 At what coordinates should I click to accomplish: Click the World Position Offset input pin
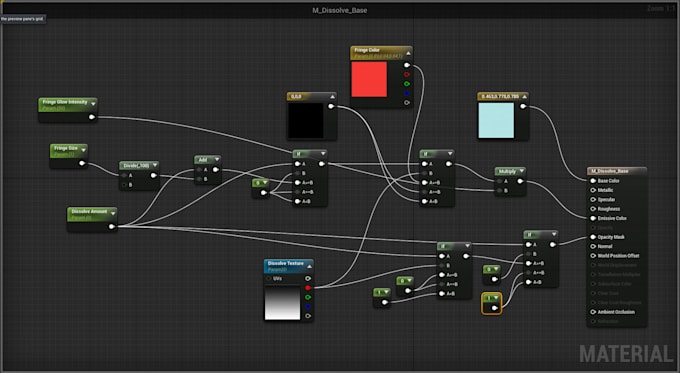593,255
